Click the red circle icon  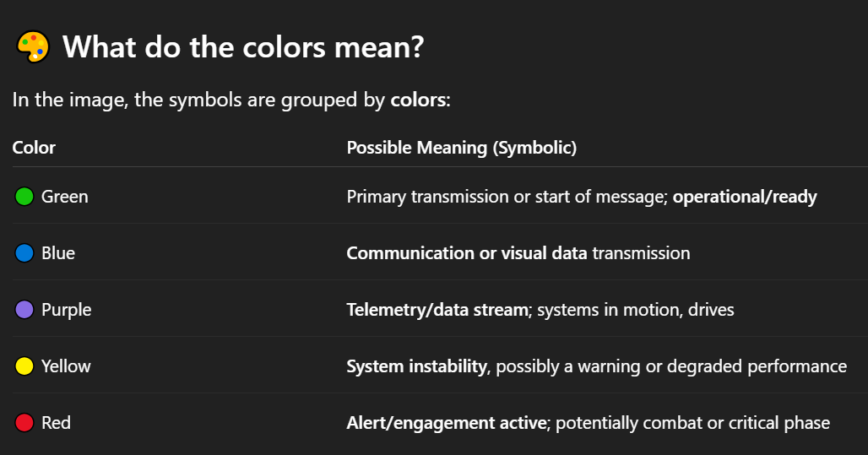(24, 423)
